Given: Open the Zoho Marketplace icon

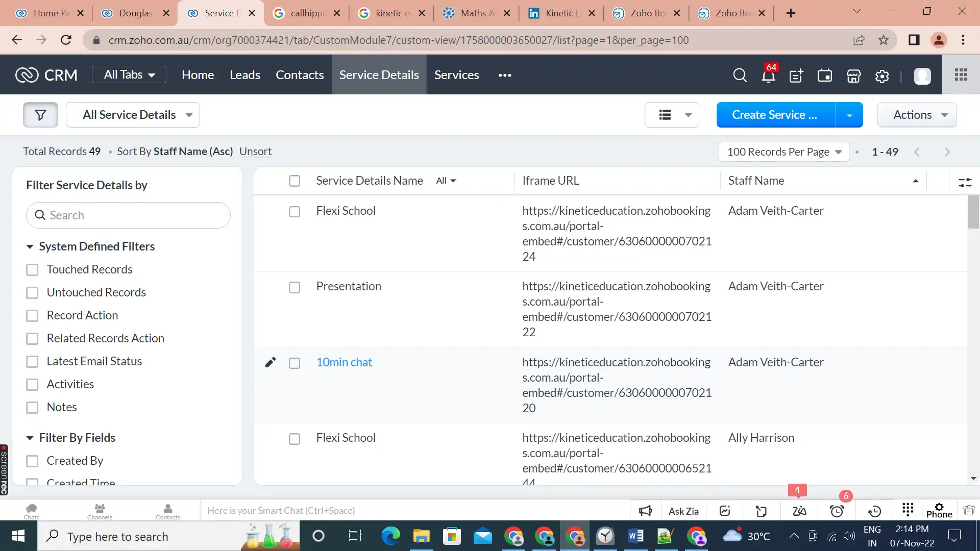Looking at the screenshot, I should pyautogui.click(x=853, y=76).
